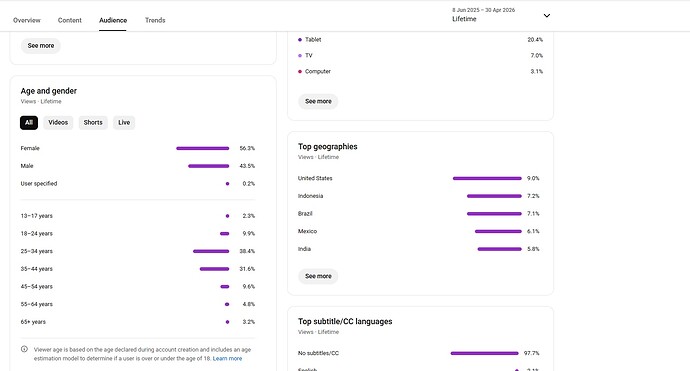The width and height of the screenshot is (690, 371).
Task: Click the Female percentage bar
Action: [202, 148]
